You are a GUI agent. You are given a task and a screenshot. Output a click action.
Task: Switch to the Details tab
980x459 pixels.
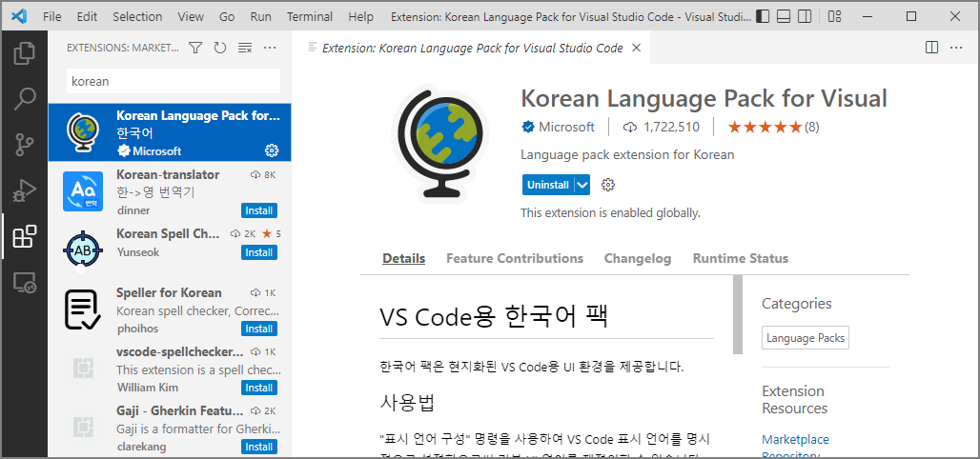[404, 258]
